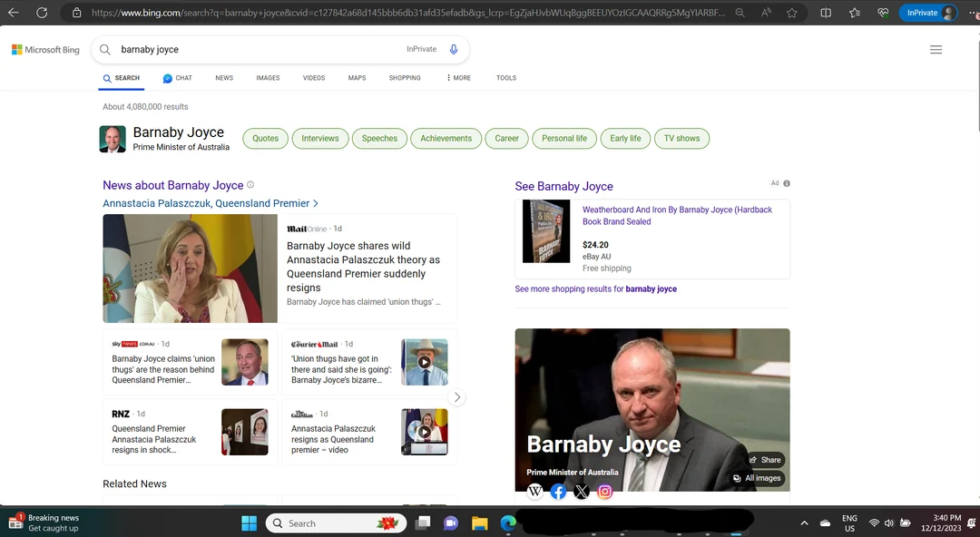Toggle the favorites star in the address bar
The height and width of the screenshot is (537, 980).
791,14
